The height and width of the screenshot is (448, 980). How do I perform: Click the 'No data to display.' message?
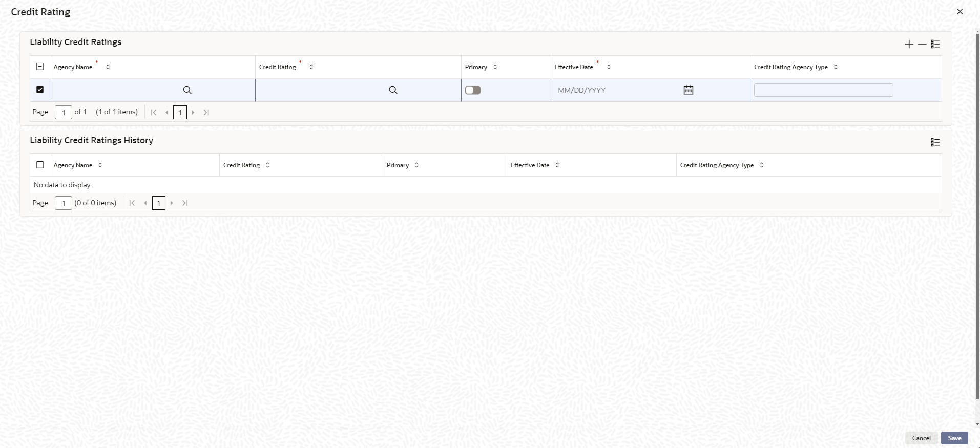coord(62,185)
